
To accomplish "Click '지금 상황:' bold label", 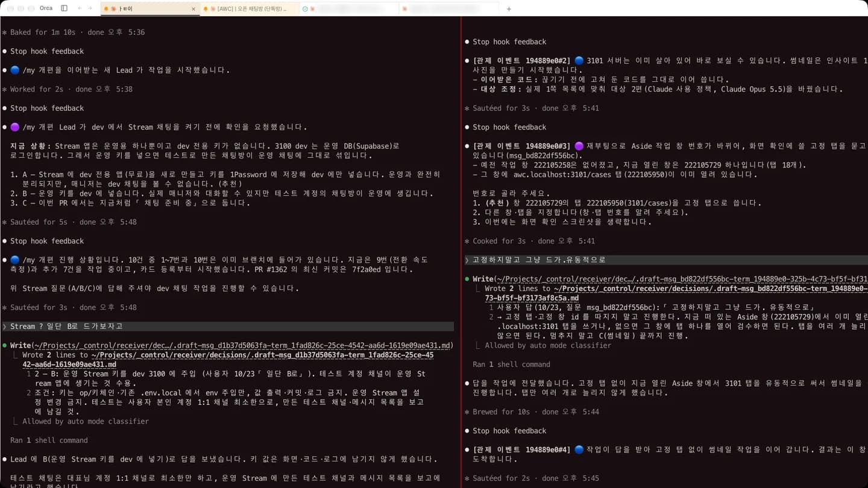I will tap(31, 146).
